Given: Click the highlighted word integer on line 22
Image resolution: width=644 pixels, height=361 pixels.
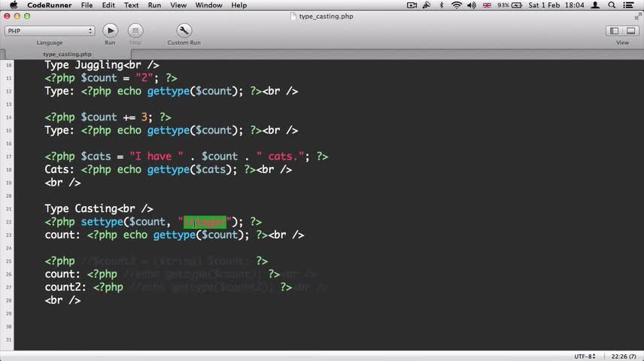Looking at the screenshot, I should 205,222.
